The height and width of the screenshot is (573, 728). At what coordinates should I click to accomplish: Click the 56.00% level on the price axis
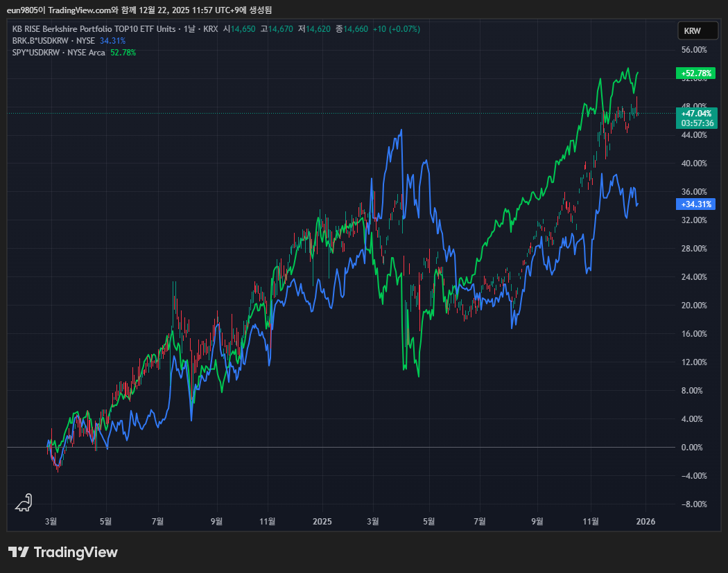694,50
